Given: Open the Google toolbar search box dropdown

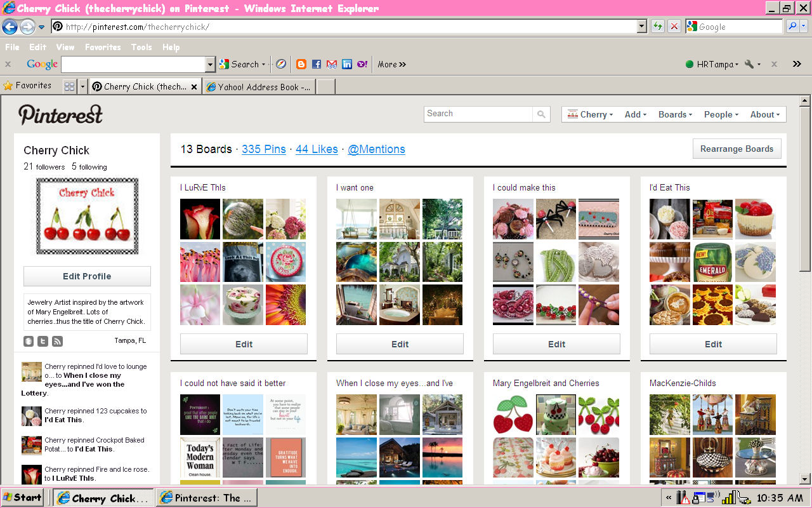Looking at the screenshot, I should tap(211, 64).
